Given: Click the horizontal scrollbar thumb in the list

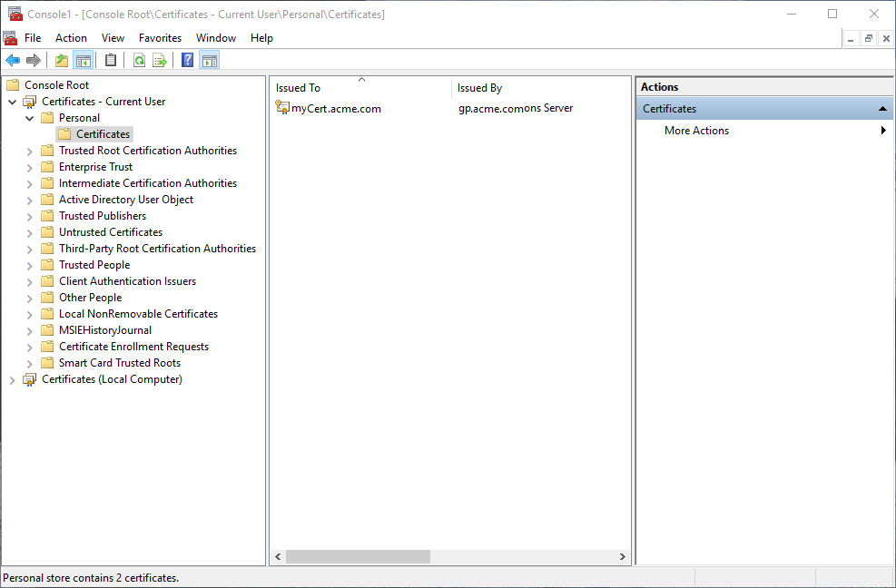Looking at the screenshot, I should click(x=358, y=556).
